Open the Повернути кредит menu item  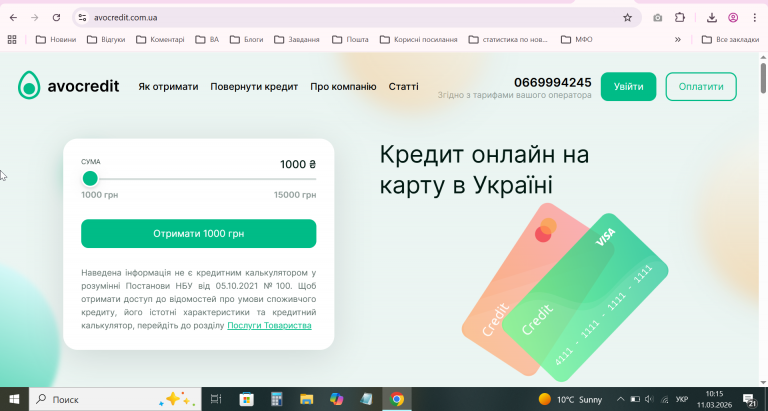(254, 87)
